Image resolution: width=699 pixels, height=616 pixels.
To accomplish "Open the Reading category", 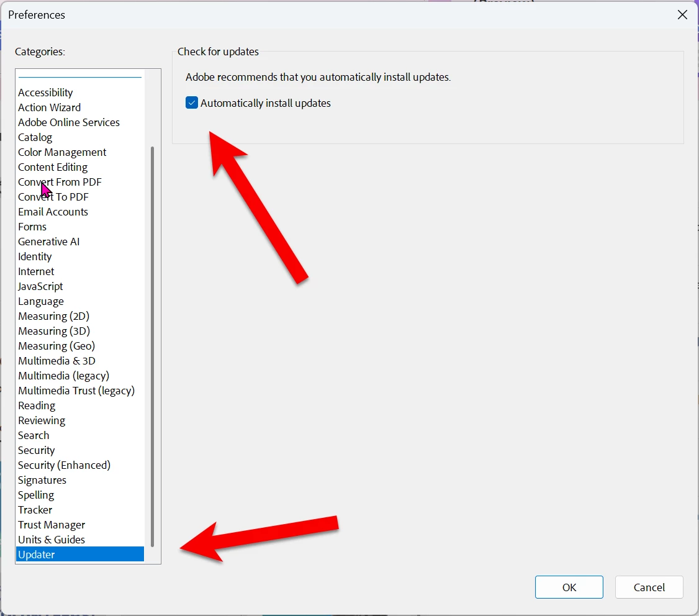I will [x=37, y=405].
